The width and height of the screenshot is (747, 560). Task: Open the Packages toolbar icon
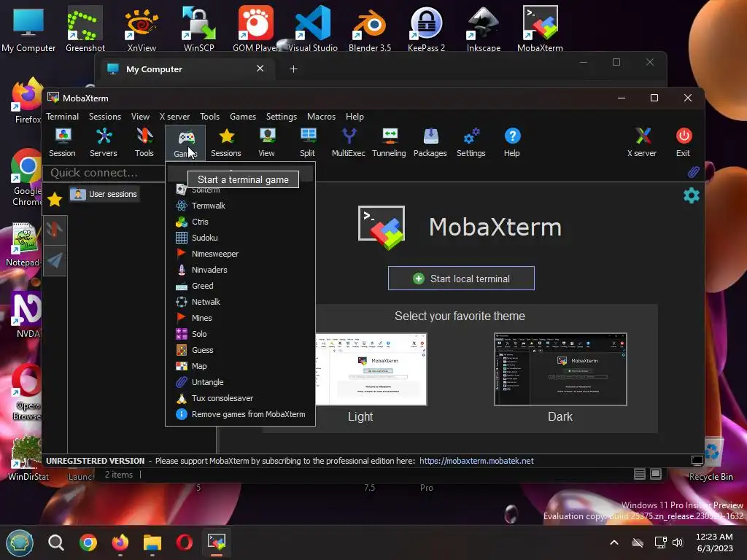tap(430, 142)
